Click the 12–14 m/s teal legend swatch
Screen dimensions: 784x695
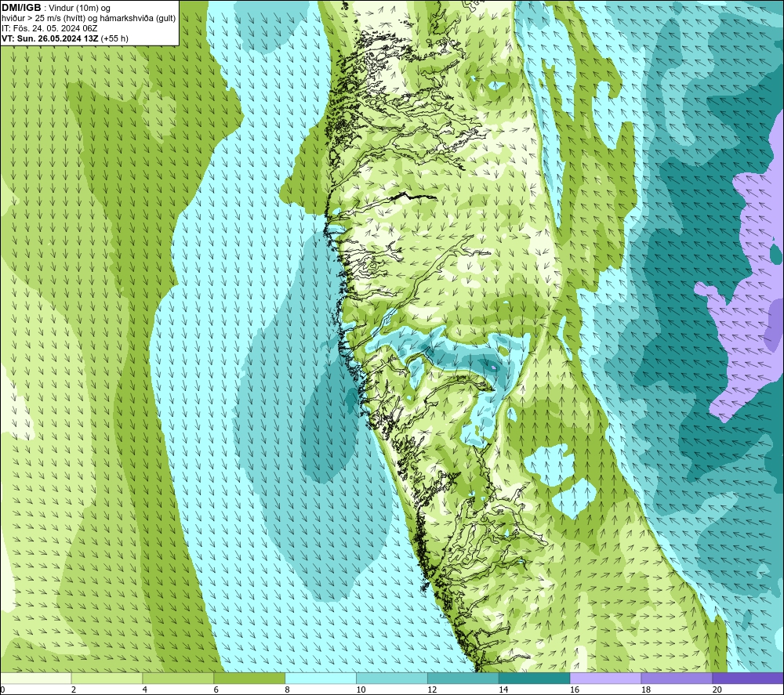(463, 678)
